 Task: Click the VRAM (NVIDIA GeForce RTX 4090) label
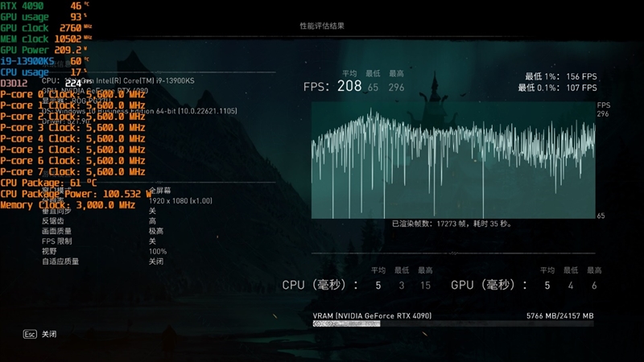click(x=372, y=315)
